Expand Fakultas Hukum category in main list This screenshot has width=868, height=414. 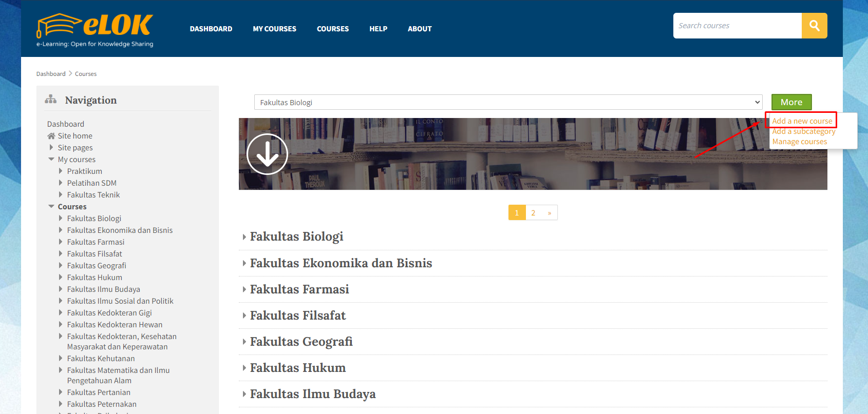coord(297,368)
